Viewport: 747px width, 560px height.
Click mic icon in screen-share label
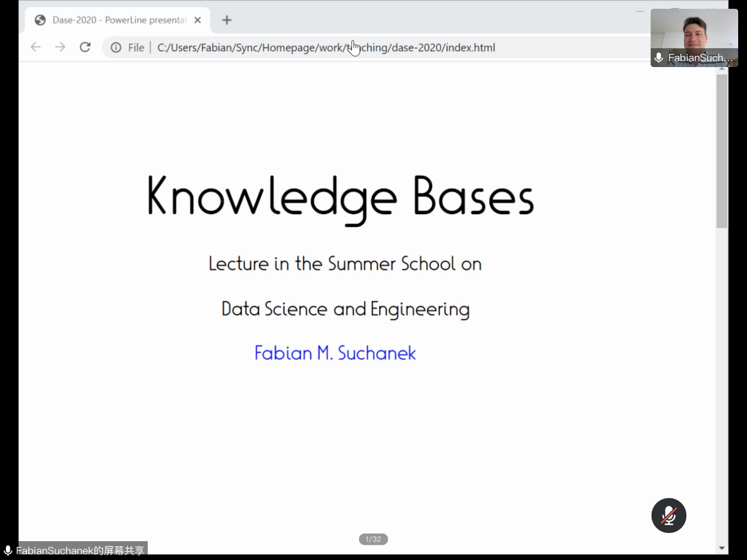(x=8, y=551)
